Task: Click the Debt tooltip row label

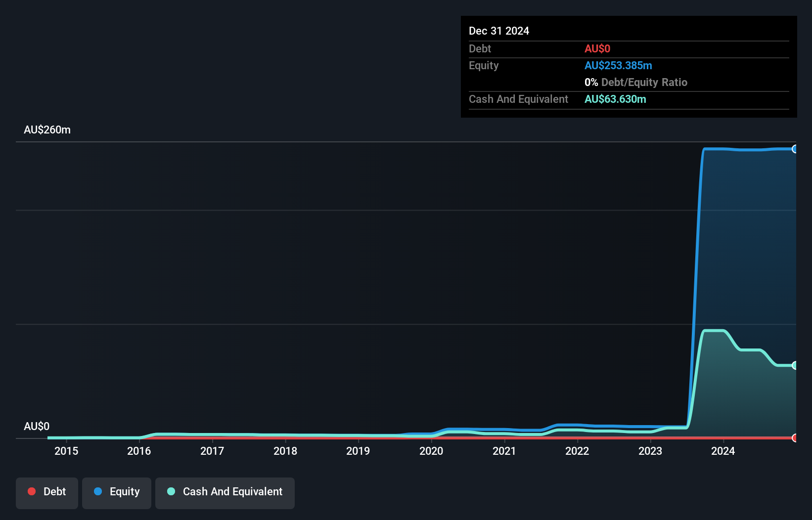Action: coord(480,48)
